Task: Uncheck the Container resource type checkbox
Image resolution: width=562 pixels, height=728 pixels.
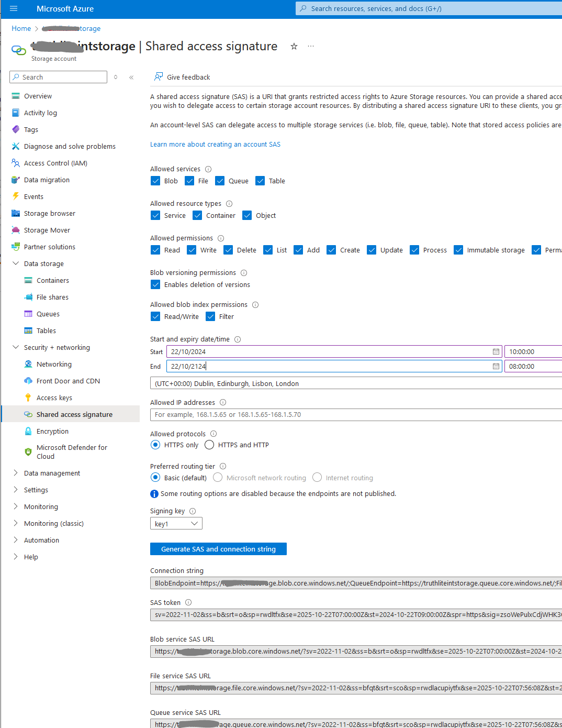Action: point(197,215)
